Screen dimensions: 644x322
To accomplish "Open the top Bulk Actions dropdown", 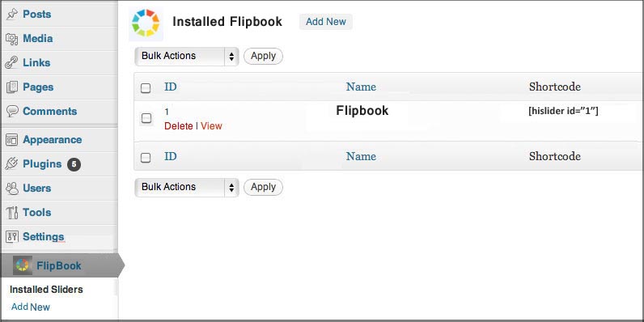I will click(x=187, y=57).
